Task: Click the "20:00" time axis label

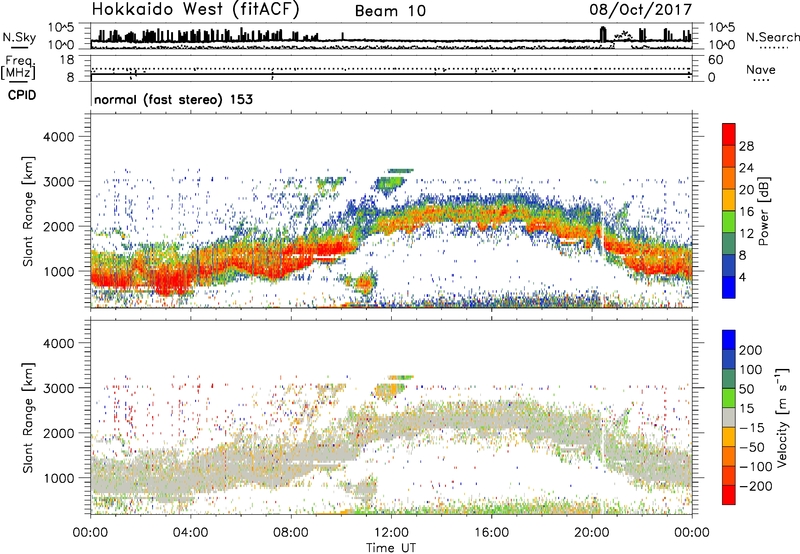Action: click(x=591, y=533)
